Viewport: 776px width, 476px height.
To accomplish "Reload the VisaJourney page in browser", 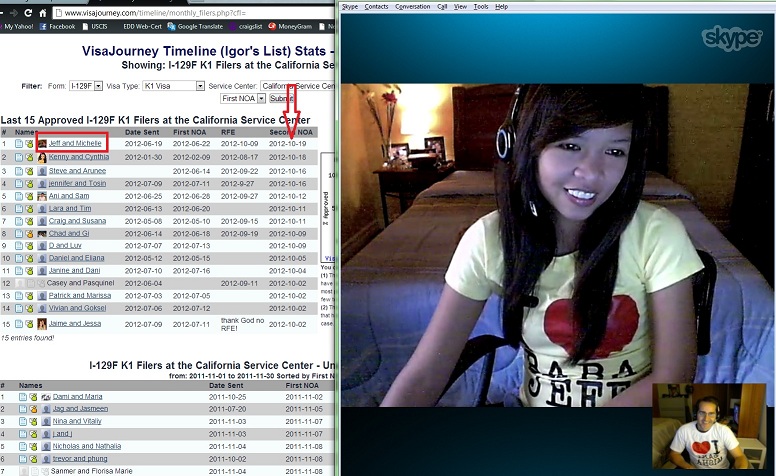I will click(28, 13).
